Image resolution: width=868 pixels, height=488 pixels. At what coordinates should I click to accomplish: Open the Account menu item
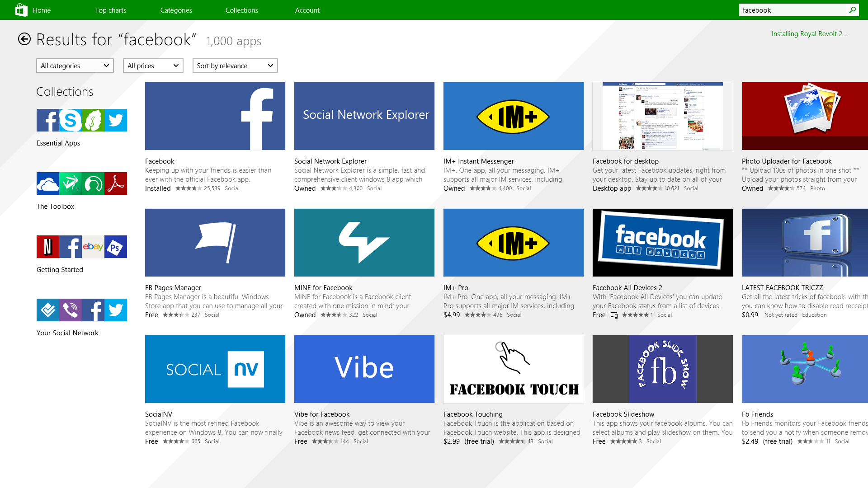point(307,10)
